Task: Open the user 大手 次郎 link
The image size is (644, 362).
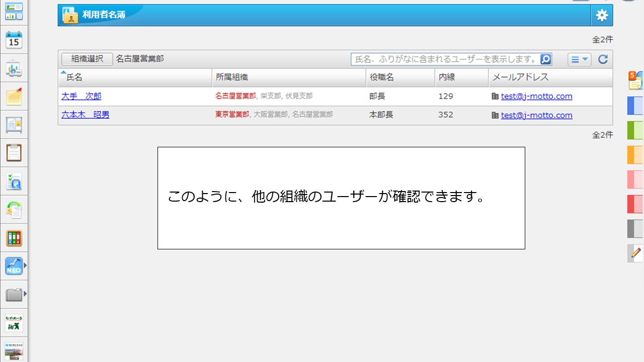Action: tap(82, 96)
